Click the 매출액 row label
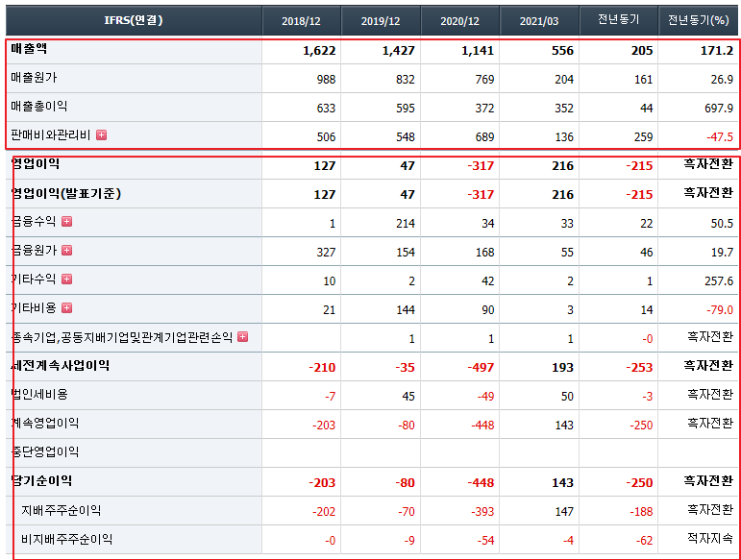This screenshot has width=741, height=560. point(29,48)
